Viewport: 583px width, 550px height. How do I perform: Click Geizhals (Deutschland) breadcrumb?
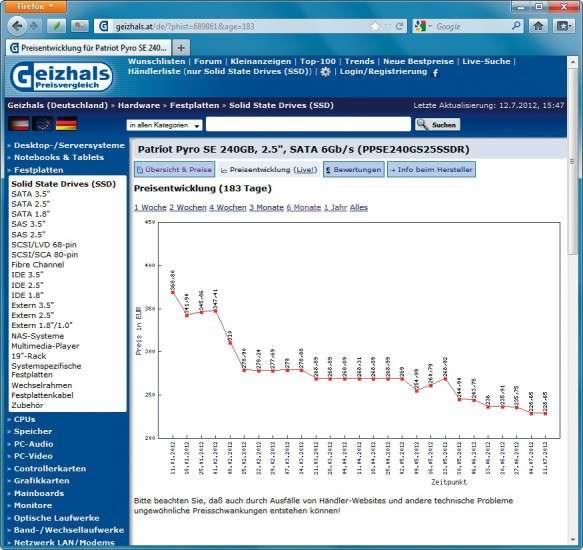58,105
